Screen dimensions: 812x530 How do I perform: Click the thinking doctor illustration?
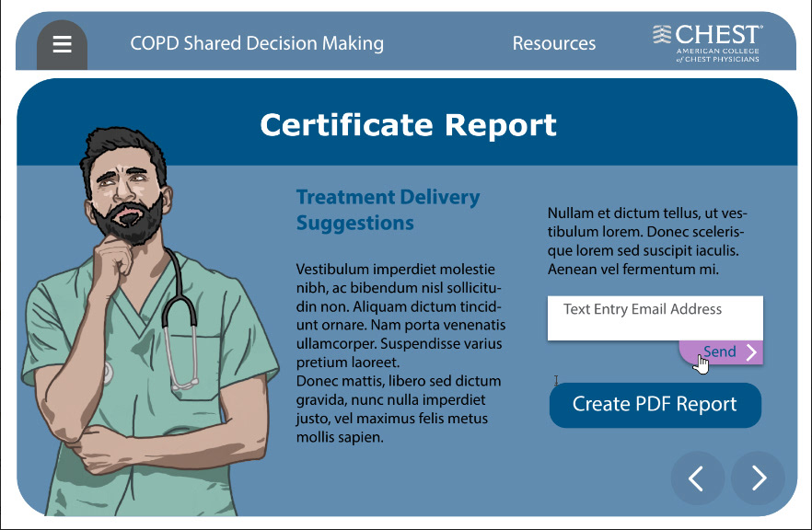150,321
